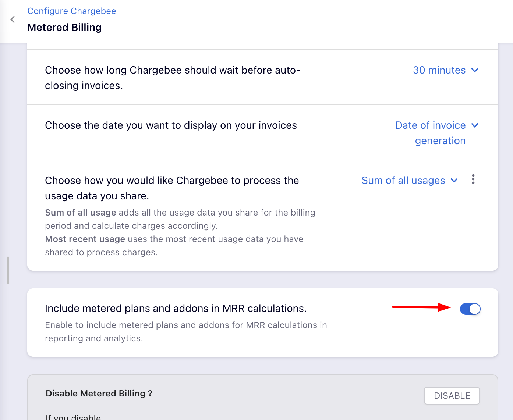
Task: Open the three-dot more options menu
Action: pos(473,179)
